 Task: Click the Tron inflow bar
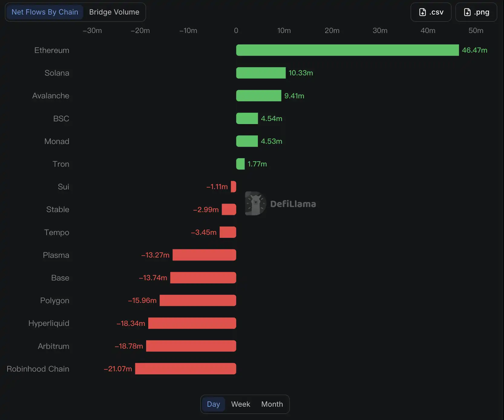[x=240, y=164]
